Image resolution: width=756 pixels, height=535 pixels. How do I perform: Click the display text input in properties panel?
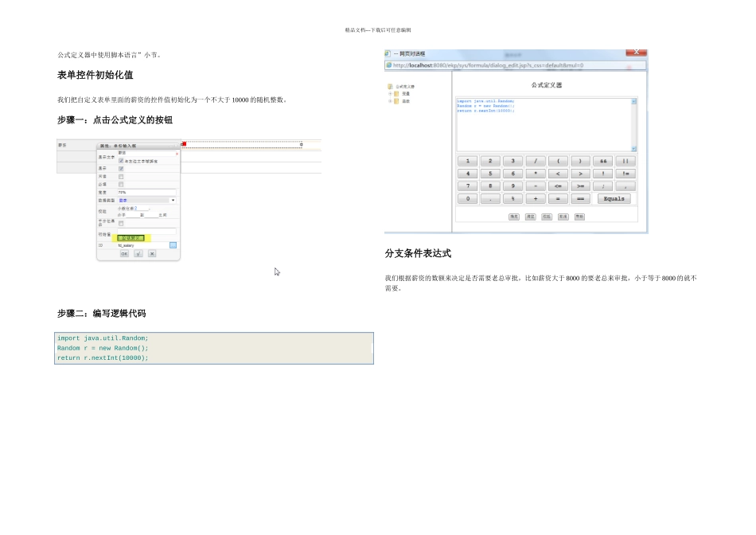pos(147,154)
